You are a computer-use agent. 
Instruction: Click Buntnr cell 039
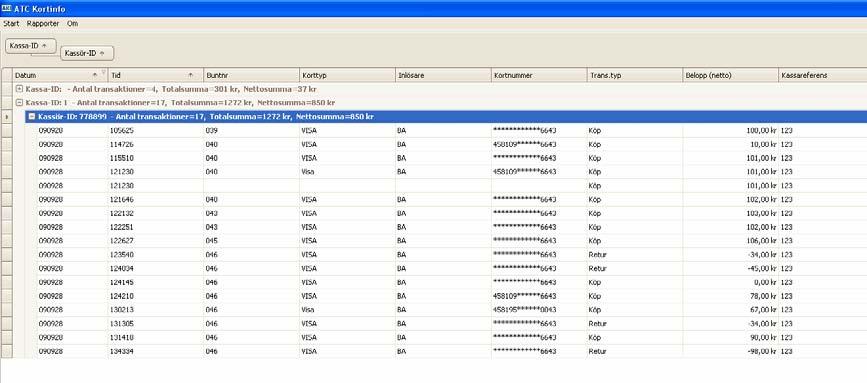(252, 130)
